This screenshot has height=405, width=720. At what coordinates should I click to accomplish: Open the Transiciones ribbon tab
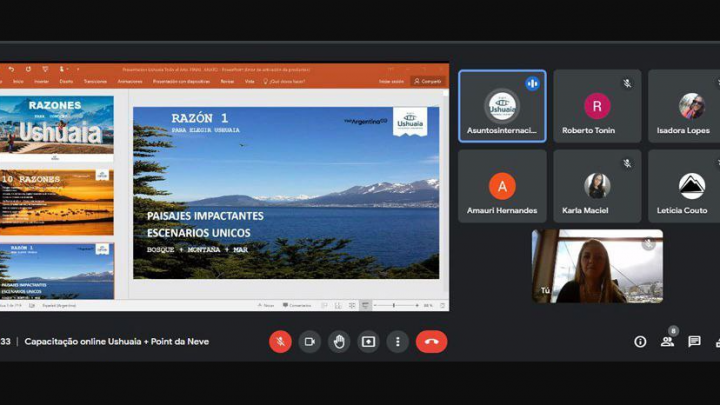point(95,81)
